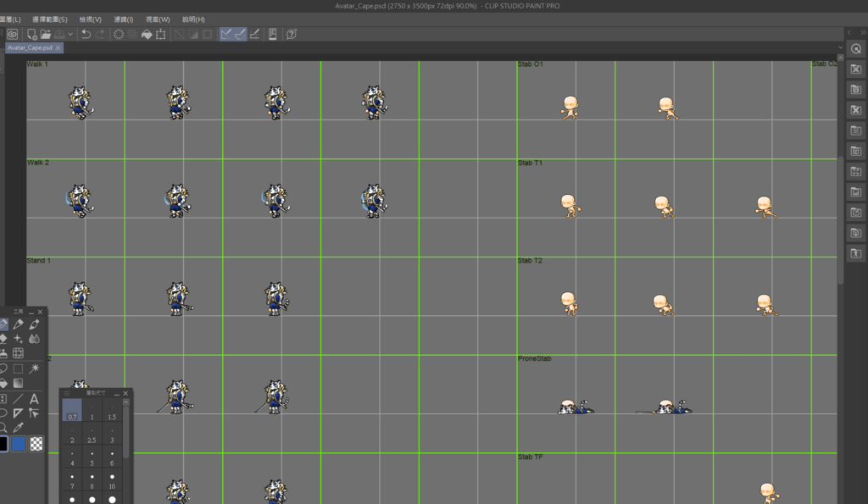
Task: Open a file with the folder icon
Action: (x=46, y=34)
